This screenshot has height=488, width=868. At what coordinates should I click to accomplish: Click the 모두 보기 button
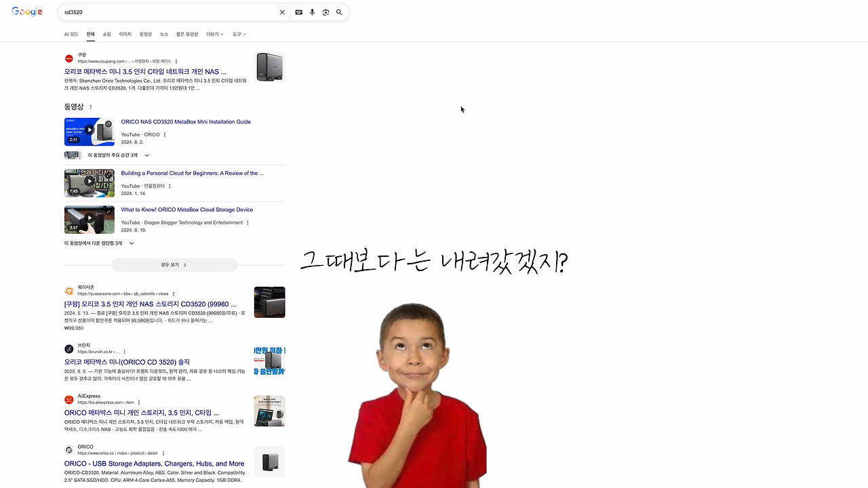174,264
